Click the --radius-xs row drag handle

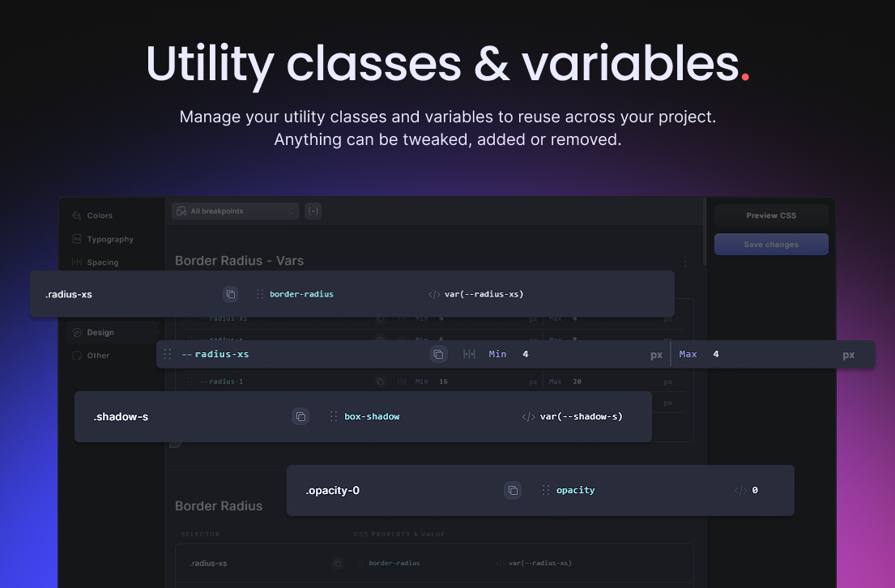(x=167, y=354)
